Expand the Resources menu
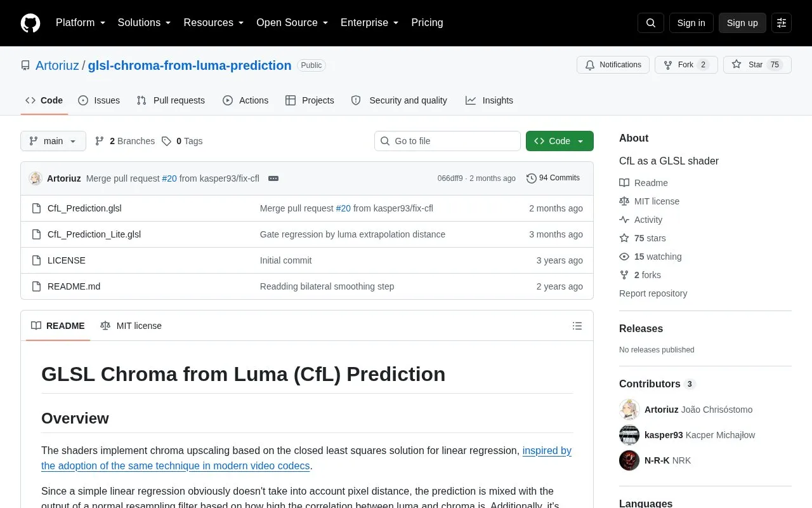Screen dimensions: 812x508 pyautogui.click(x=214, y=23)
